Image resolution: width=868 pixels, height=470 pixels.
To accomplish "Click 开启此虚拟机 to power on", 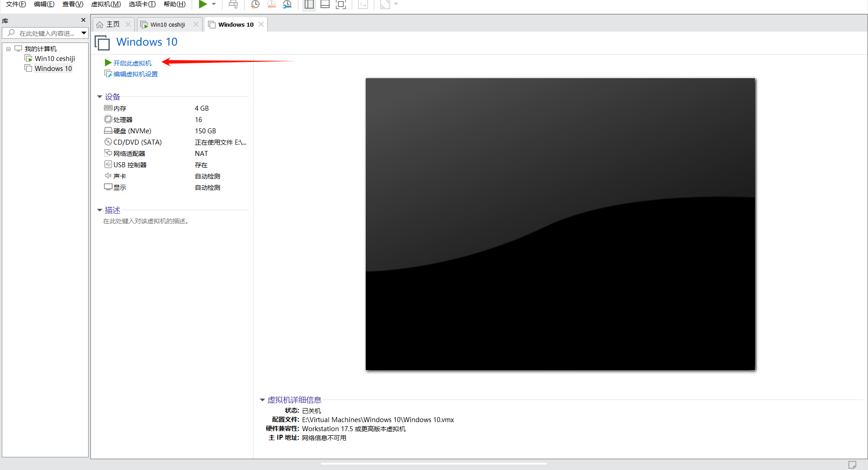I will coord(132,63).
